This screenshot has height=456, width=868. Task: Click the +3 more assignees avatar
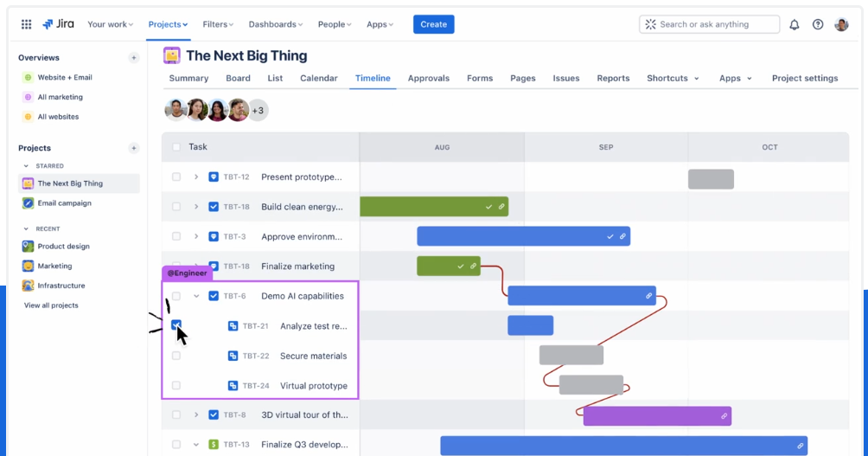point(258,110)
